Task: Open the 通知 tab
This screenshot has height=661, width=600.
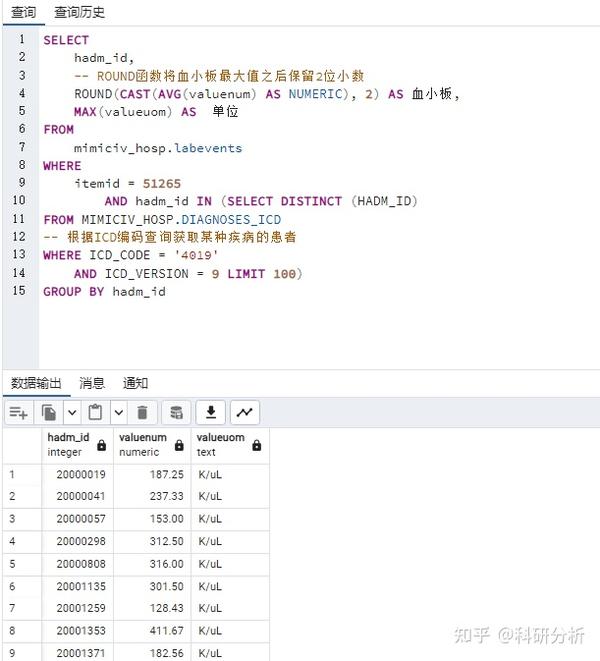Action: 135,383
